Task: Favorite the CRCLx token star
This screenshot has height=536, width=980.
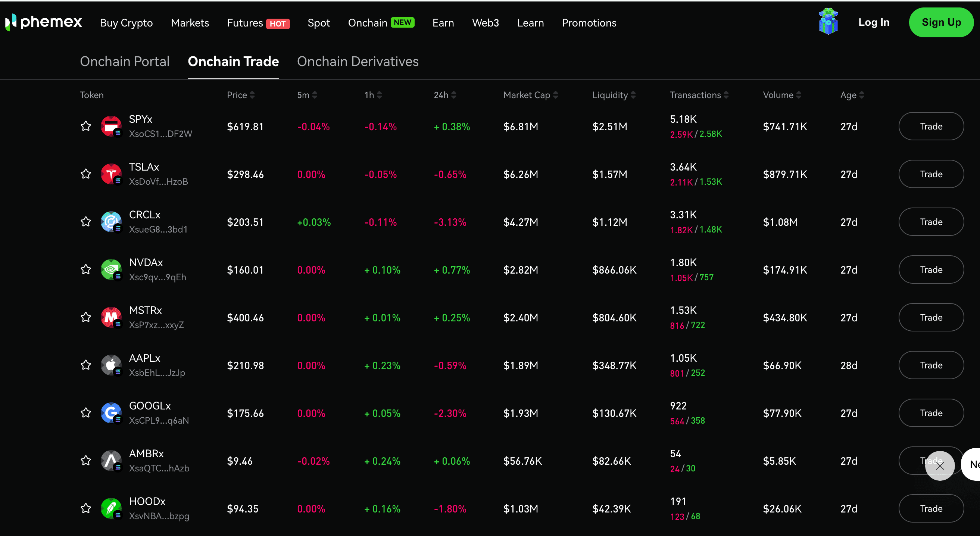Action: (86, 222)
